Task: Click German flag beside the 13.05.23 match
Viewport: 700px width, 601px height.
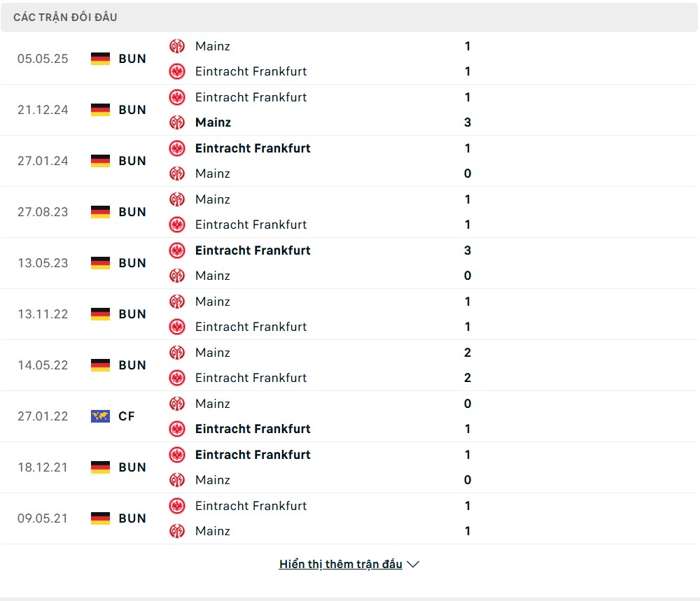Action: (101, 263)
